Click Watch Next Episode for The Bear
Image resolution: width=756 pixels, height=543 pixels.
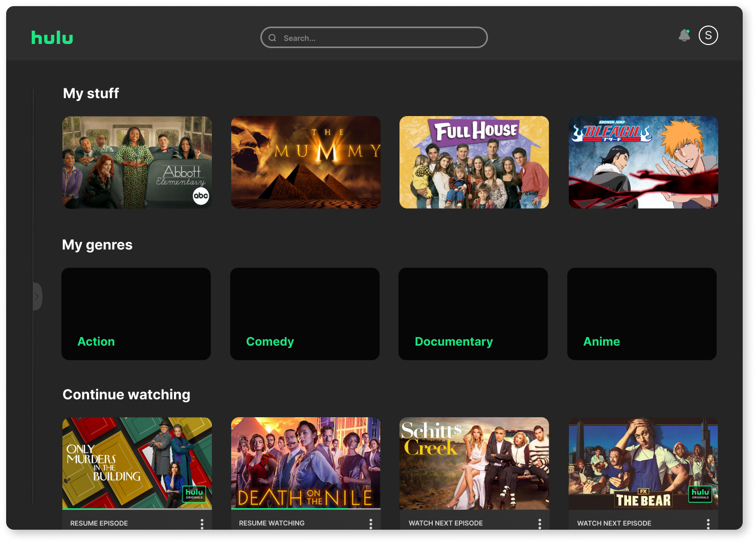(x=614, y=524)
